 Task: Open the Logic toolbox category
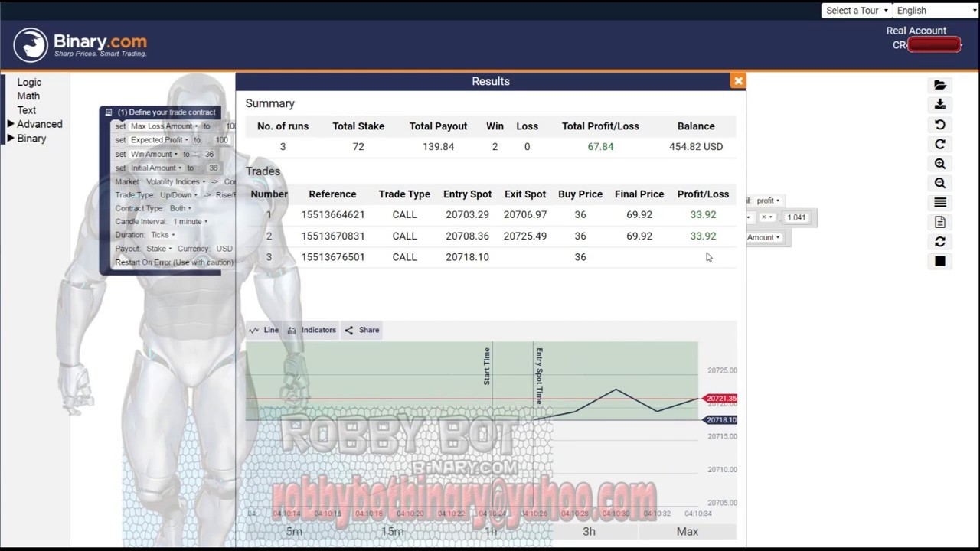click(29, 82)
